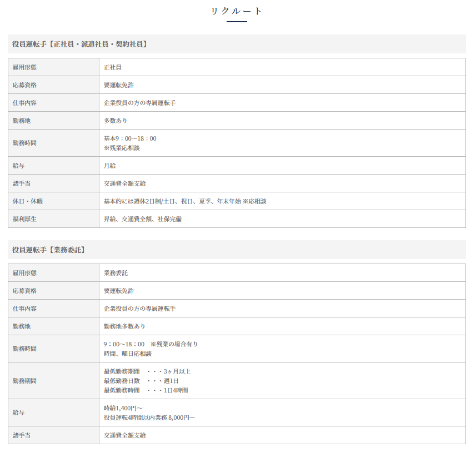Click 業務委託 employment type value

[x=116, y=273]
